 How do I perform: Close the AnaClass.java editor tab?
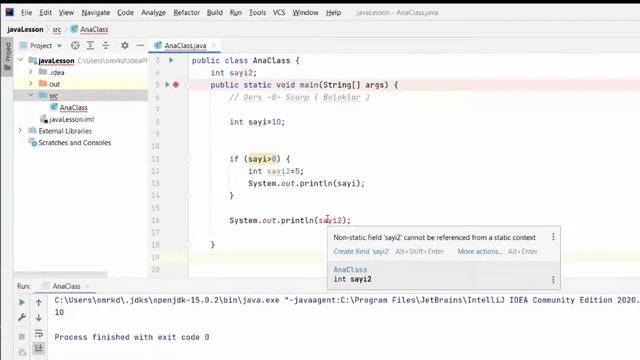coord(213,46)
